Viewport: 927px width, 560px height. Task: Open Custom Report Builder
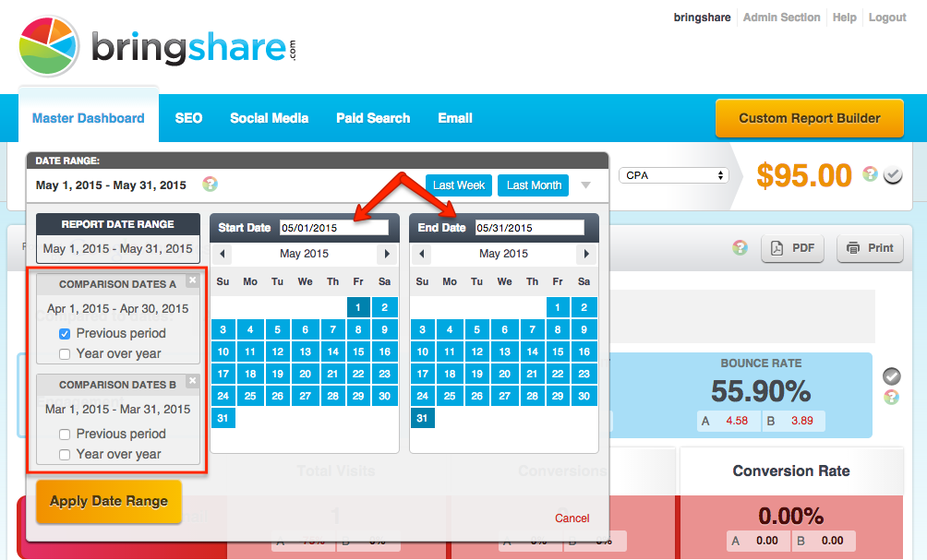coord(810,118)
